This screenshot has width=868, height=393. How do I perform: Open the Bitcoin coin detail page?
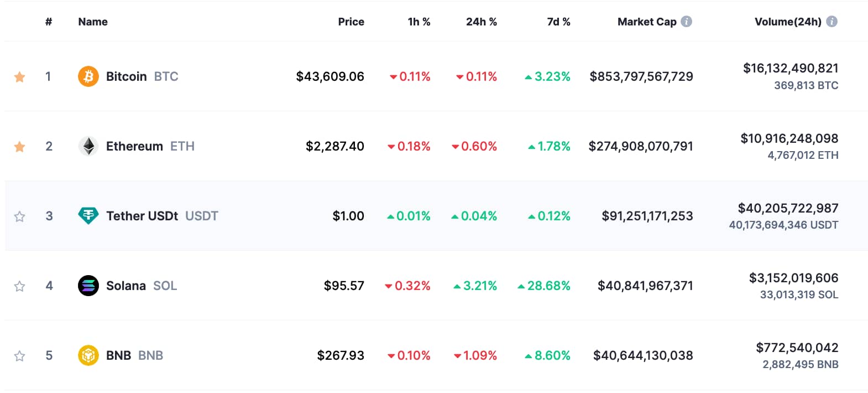tap(126, 76)
